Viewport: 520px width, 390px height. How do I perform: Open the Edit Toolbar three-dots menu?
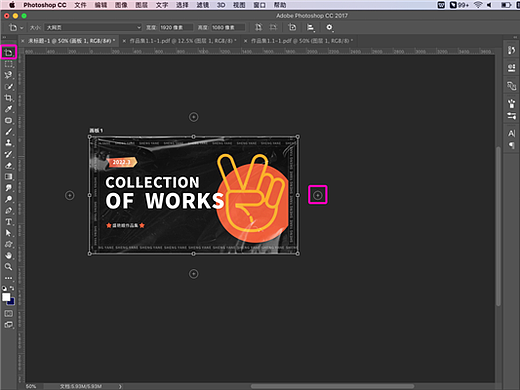point(9,278)
